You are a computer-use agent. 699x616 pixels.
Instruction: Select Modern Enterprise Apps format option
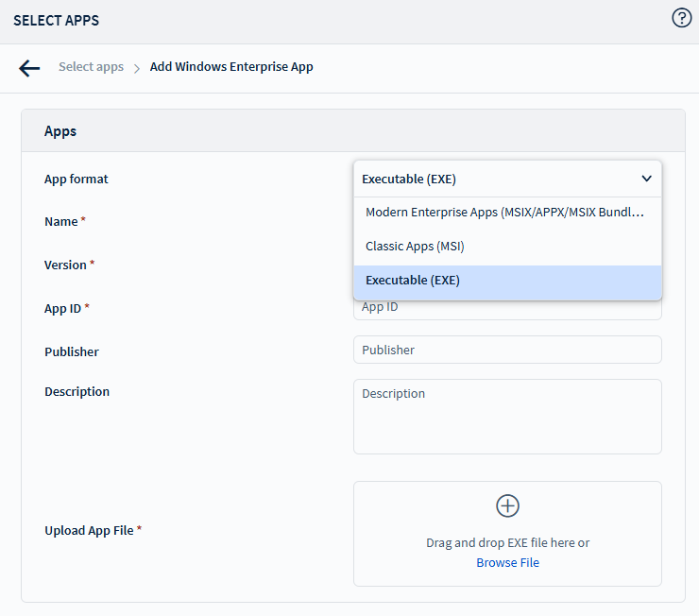[505, 213]
